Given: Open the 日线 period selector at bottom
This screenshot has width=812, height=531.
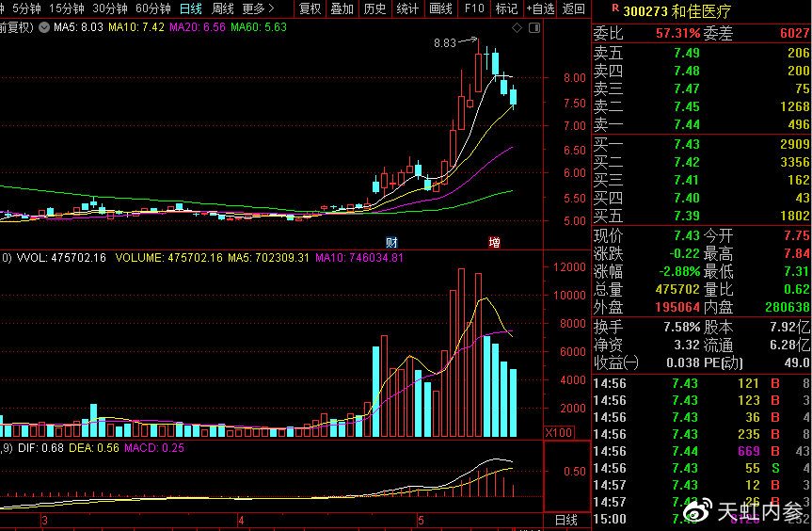Looking at the screenshot, I should pos(566,521).
